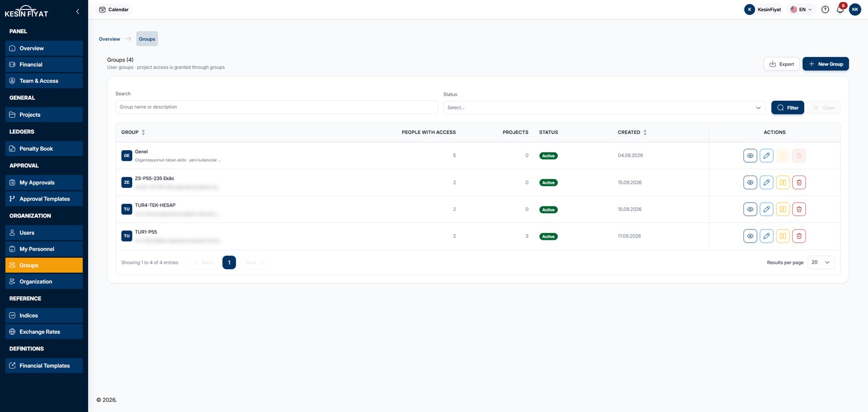Edit the TUR4-TEK-HESAP group
The height and width of the screenshot is (412, 868).
767,209
